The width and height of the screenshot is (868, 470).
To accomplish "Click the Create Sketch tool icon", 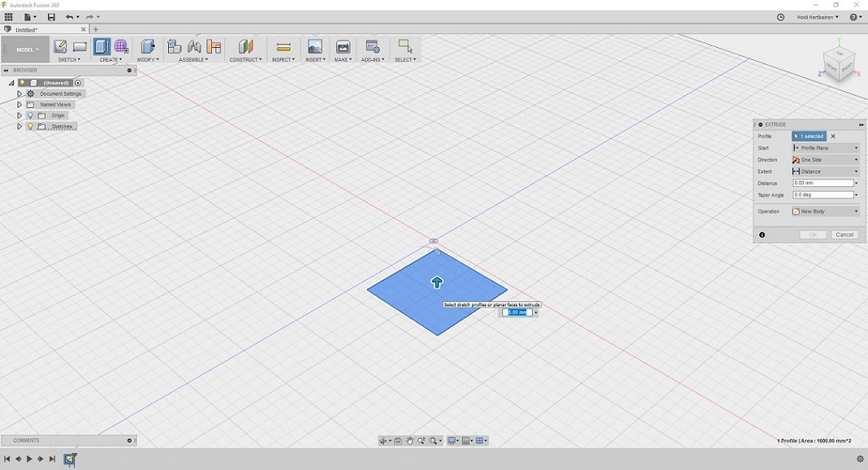I will pyautogui.click(x=60, y=46).
